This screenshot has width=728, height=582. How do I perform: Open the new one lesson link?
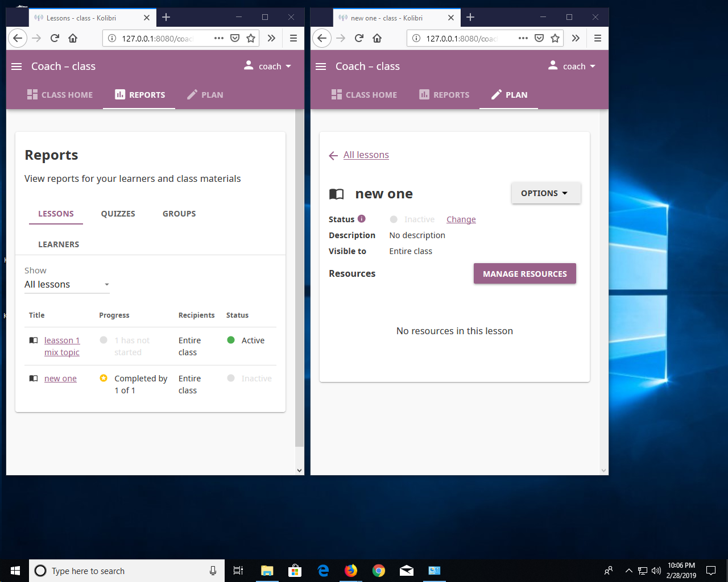coord(60,379)
